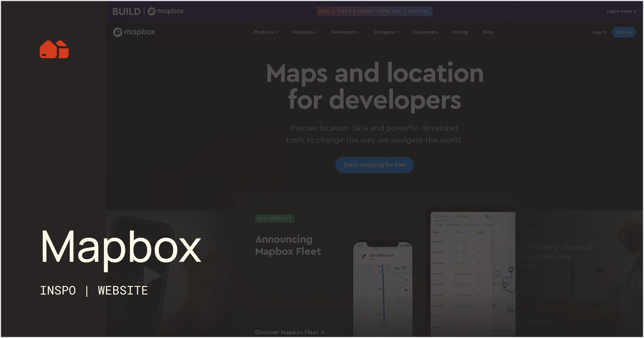Image resolution: width=644 pixels, height=338 pixels.
Task: Click the Start mapping for free button
Action: (374, 165)
